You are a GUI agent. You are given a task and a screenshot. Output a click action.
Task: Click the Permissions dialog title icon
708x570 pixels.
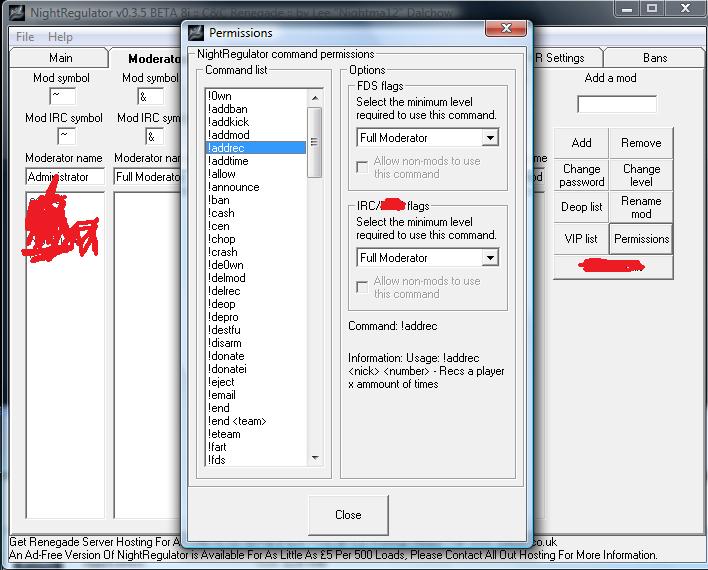196,33
